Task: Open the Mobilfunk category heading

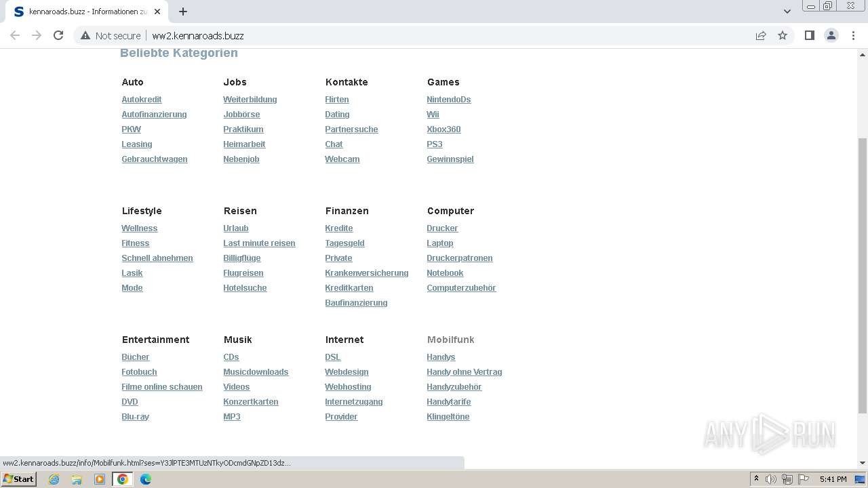Action: click(x=450, y=340)
